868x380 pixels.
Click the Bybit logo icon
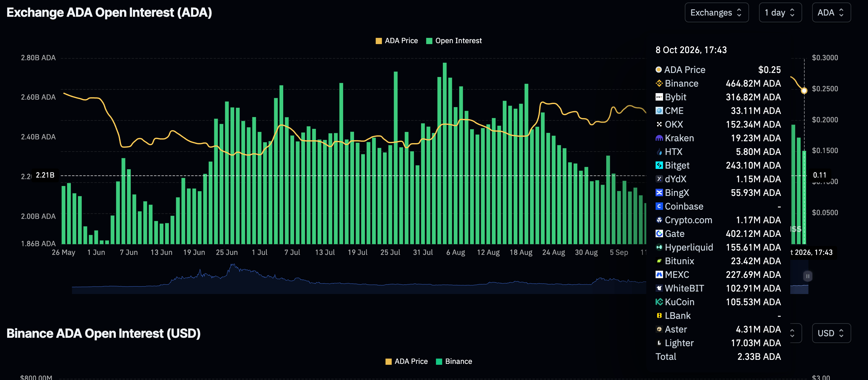coord(659,97)
